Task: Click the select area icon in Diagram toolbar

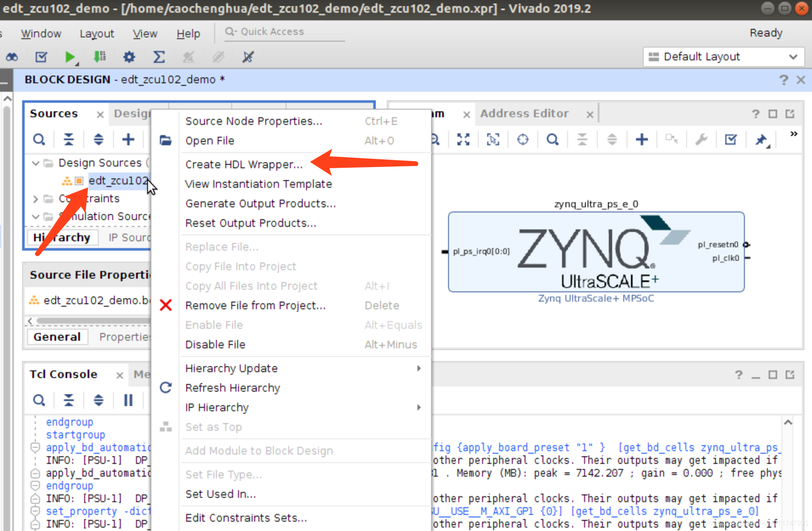Action: [493, 139]
